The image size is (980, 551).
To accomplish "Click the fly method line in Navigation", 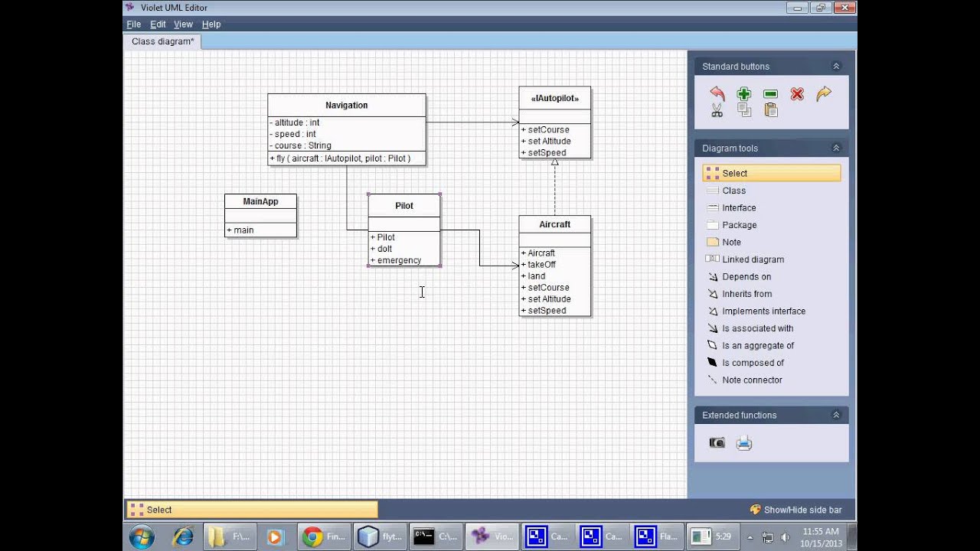I will pyautogui.click(x=340, y=158).
